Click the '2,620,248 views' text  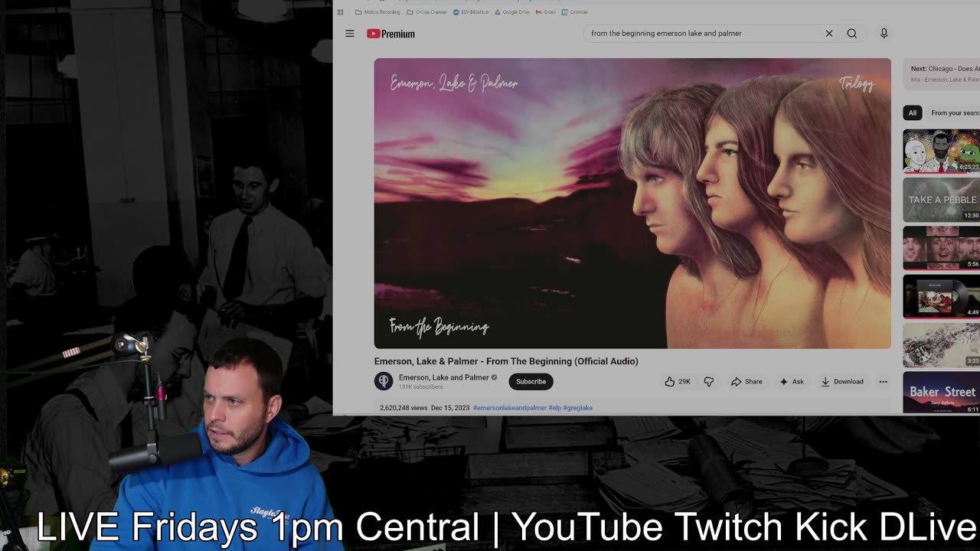point(403,408)
